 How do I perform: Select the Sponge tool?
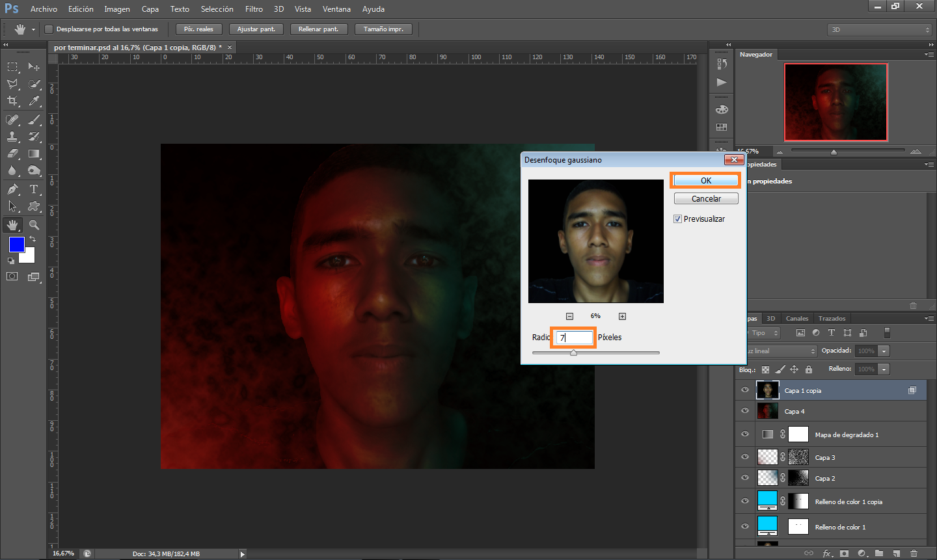coord(34,170)
